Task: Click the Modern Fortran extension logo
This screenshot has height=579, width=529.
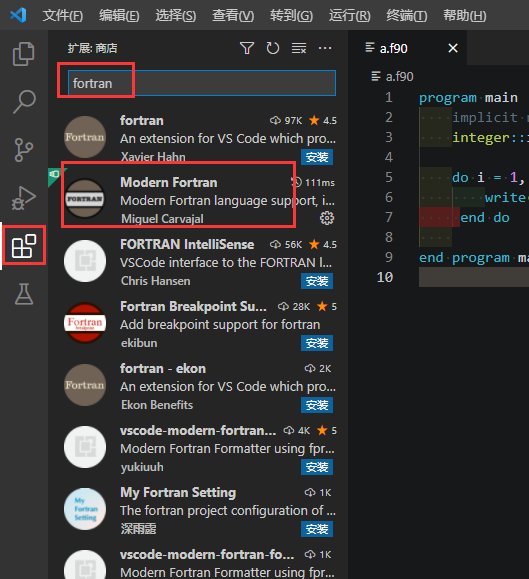Action: [85, 199]
